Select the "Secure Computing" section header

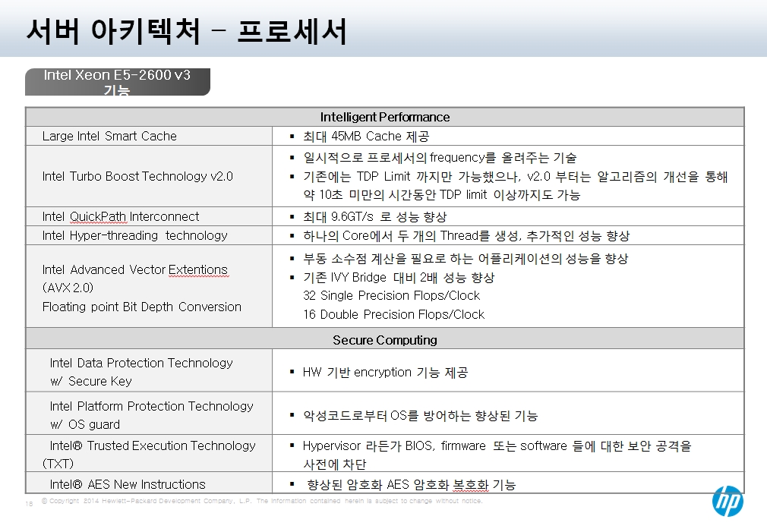click(x=385, y=340)
